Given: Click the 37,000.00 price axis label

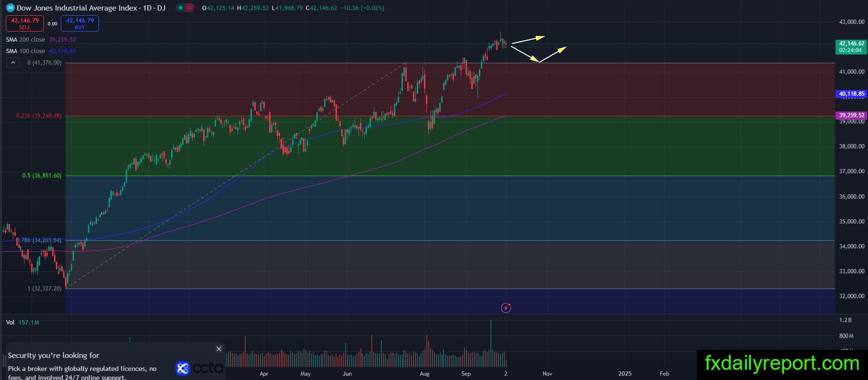Looking at the screenshot, I should (852, 171).
